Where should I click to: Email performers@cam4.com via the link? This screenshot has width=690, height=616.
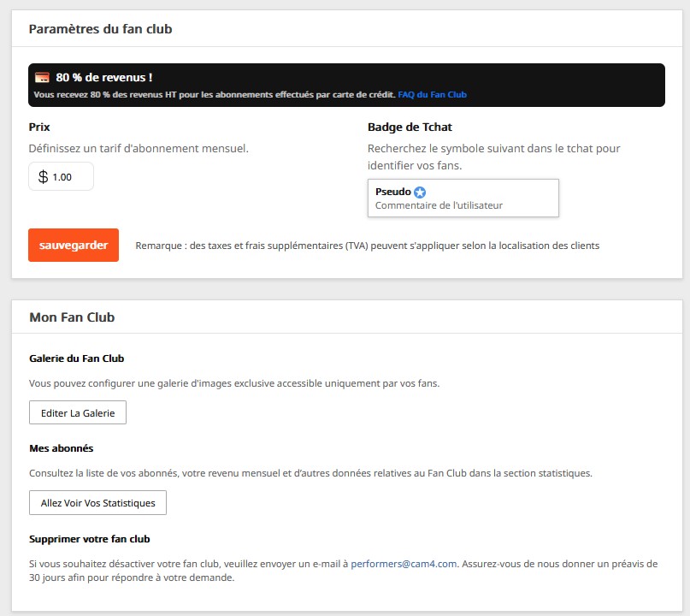tap(404, 564)
